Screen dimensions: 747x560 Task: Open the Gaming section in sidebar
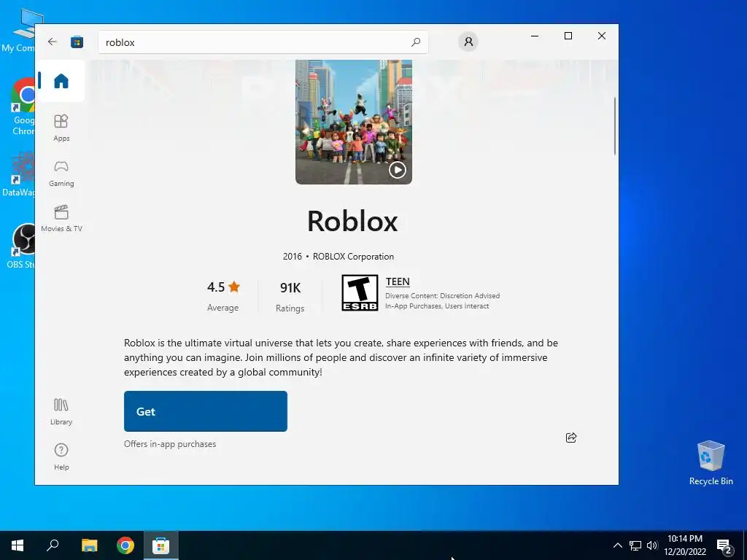[x=61, y=174]
